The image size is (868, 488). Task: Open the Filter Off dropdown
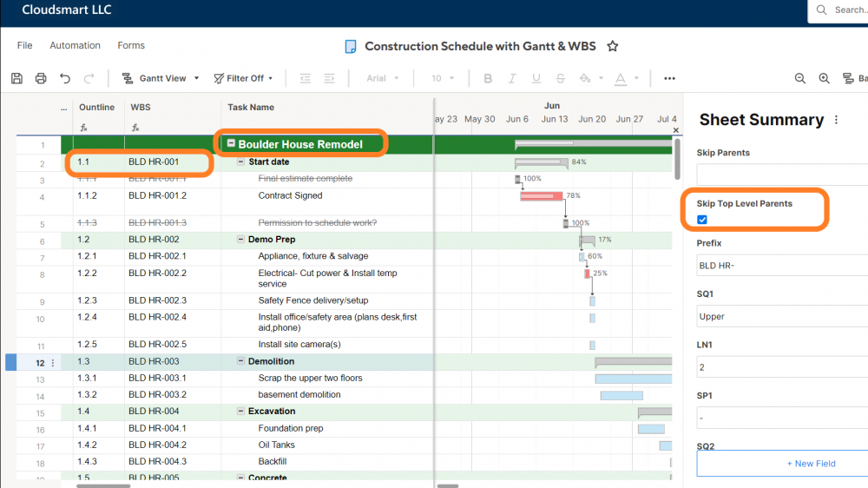(244, 78)
